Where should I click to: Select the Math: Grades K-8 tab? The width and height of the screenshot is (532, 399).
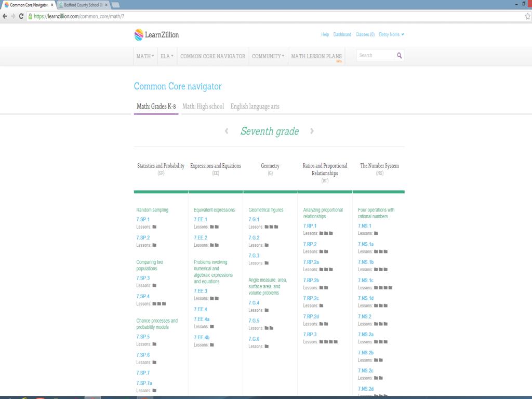pyautogui.click(x=156, y=106)
